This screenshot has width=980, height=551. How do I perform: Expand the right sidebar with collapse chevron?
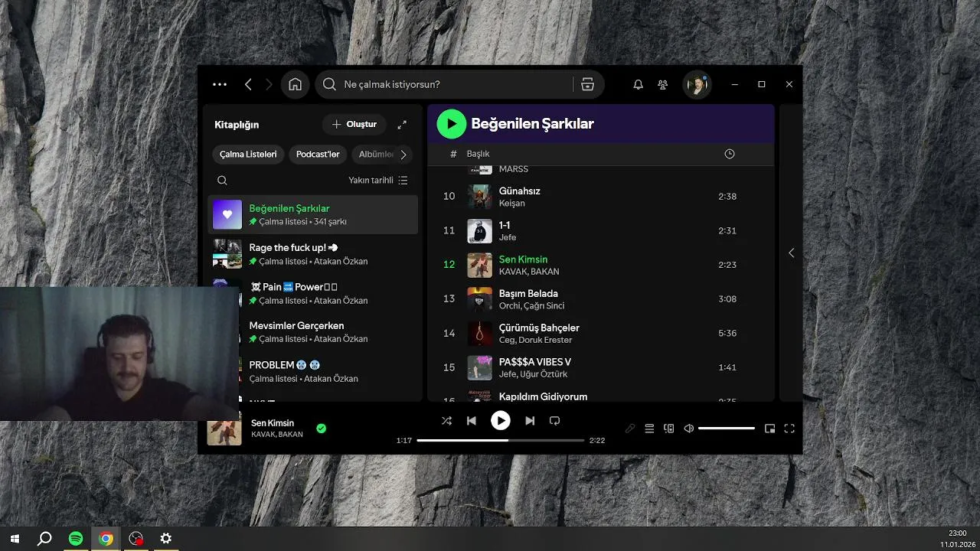792,253
